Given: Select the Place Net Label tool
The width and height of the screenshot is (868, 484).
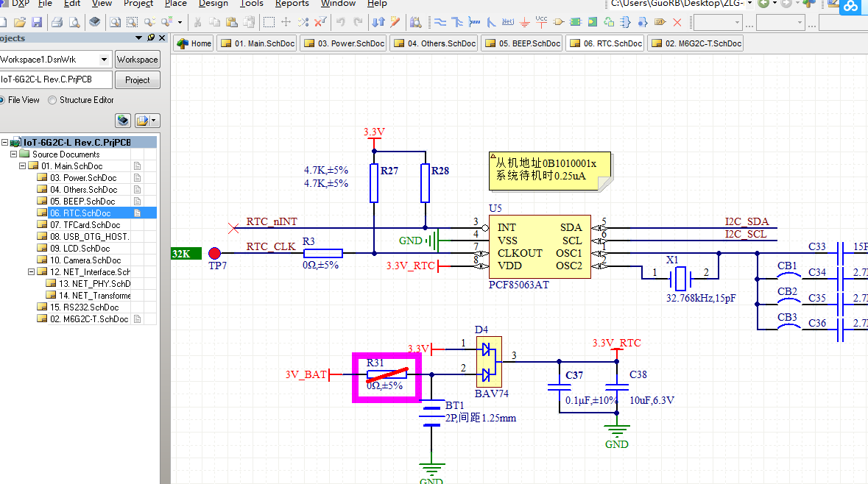Looking at the screenshot, I should pos(508,22).
